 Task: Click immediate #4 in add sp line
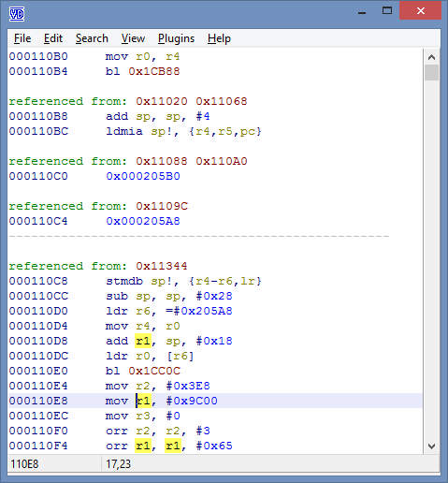(x=203, y=116)
